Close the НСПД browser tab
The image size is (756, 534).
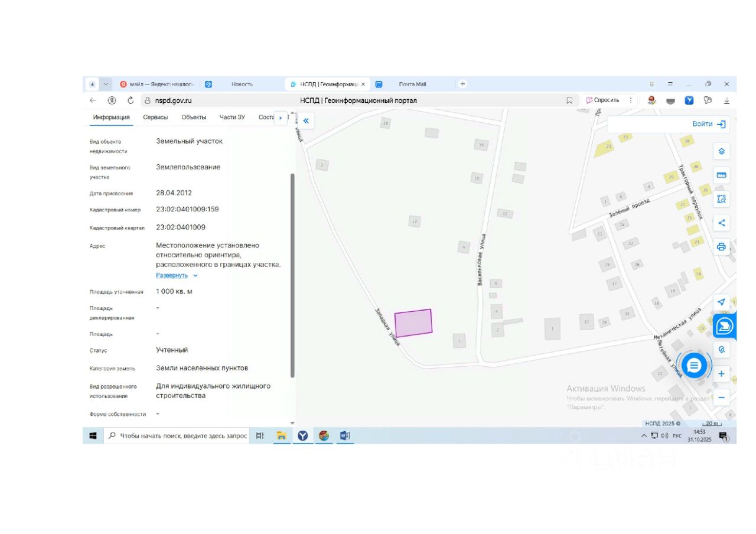(363, 84)
